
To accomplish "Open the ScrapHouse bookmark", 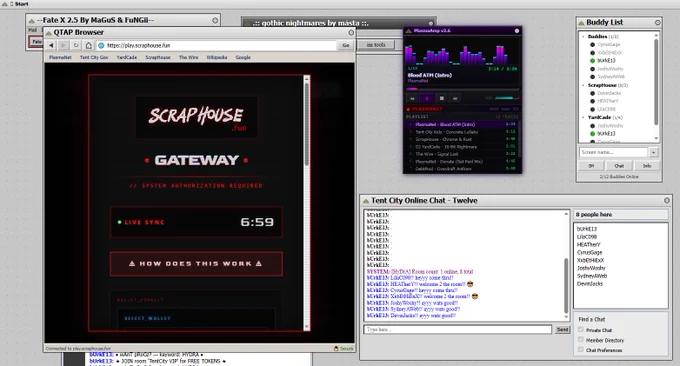I will coord(158,57).
